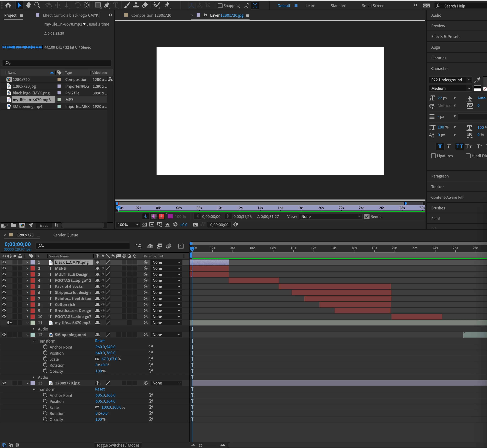The height and width of the screenshot is (448, 487).
Task: Open Graph Editor in timeline
Action: click(181, 246)
